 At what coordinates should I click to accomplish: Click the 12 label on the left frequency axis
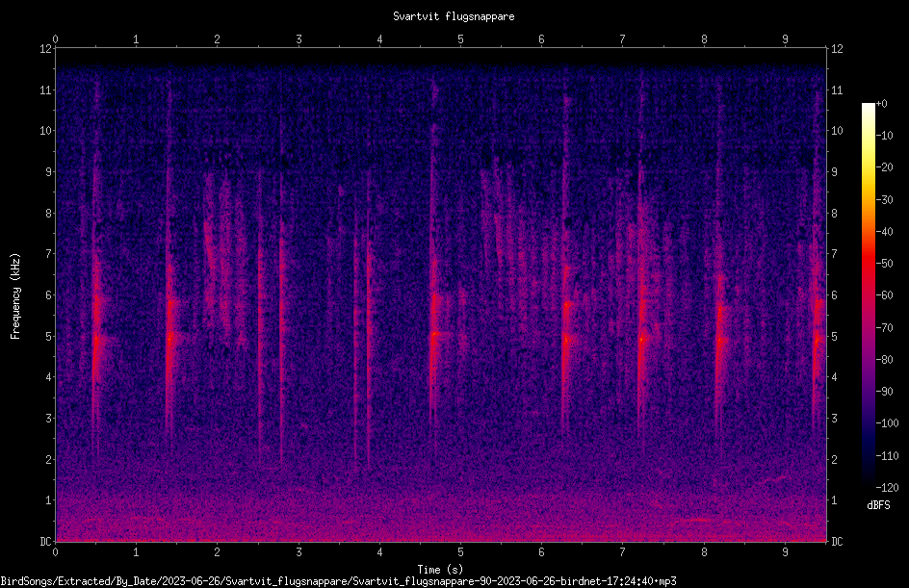pyautogui.click(x=45, y=49)
